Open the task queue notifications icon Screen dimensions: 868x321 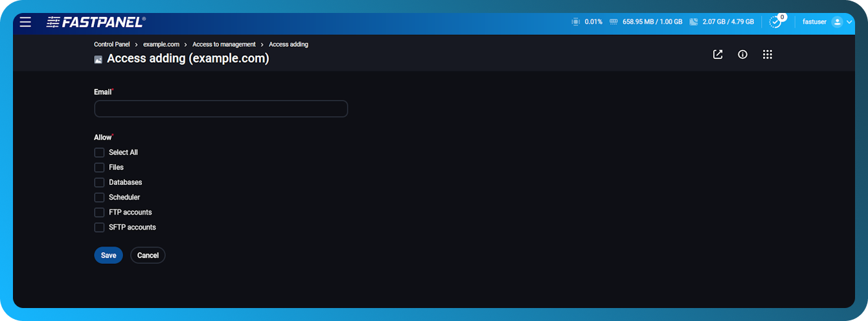[775, 22]
